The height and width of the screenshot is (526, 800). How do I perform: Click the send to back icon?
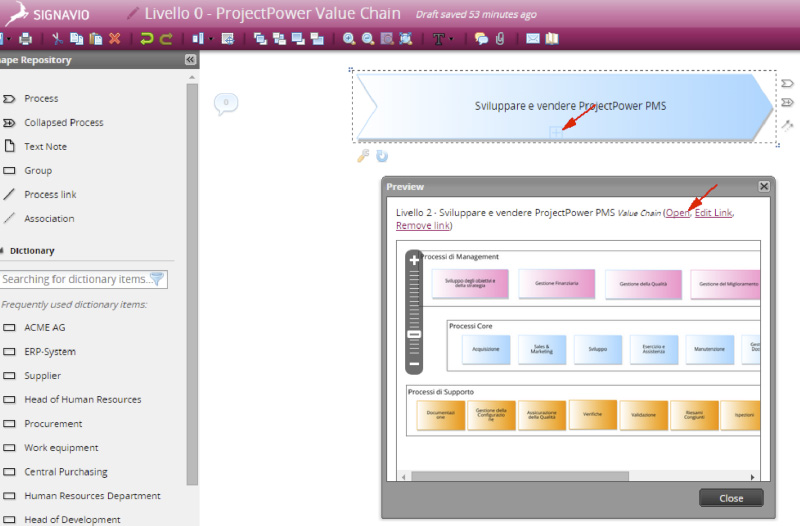(x=317, y=39)
